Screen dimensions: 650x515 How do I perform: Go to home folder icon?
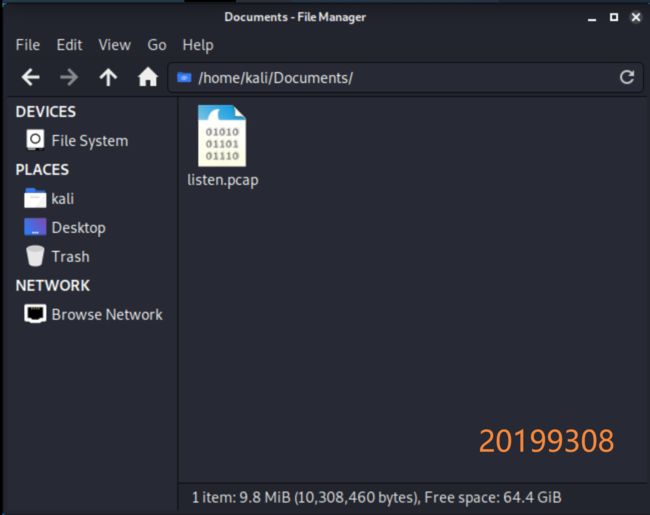[x=148, y=77]
